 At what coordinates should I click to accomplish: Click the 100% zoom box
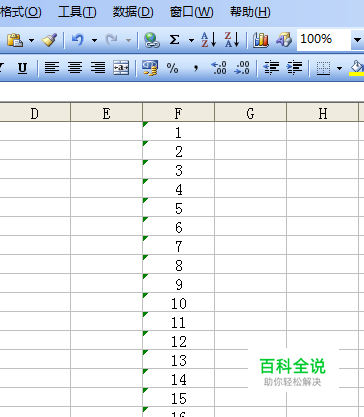[323, 39]
